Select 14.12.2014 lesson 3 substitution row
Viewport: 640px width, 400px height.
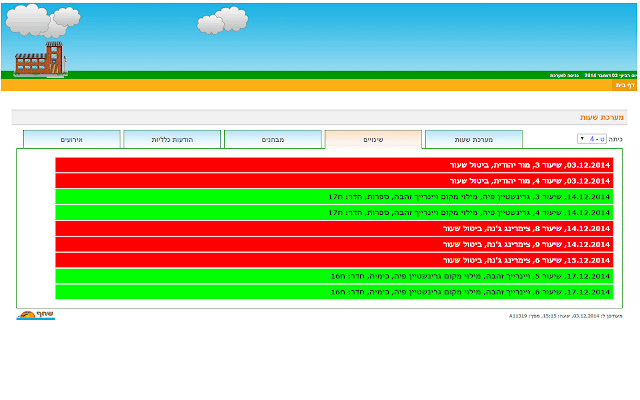[x=334, y=197]
